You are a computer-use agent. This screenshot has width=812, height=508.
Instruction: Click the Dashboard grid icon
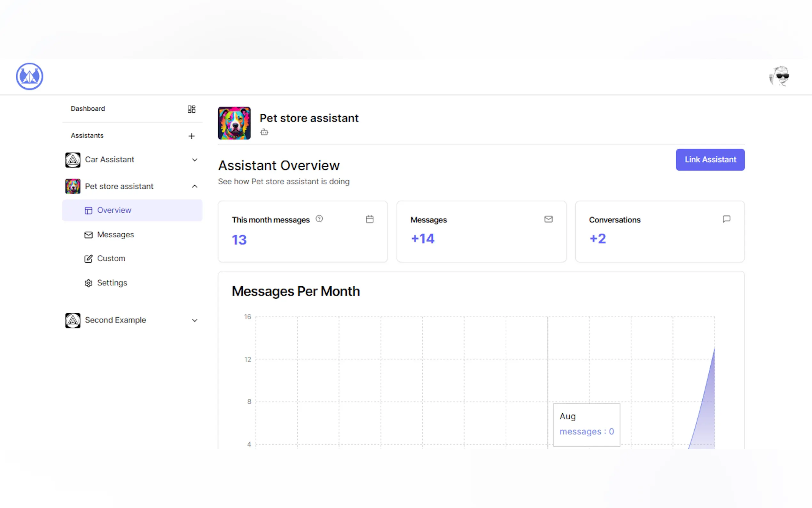click(x=191, y=109)
